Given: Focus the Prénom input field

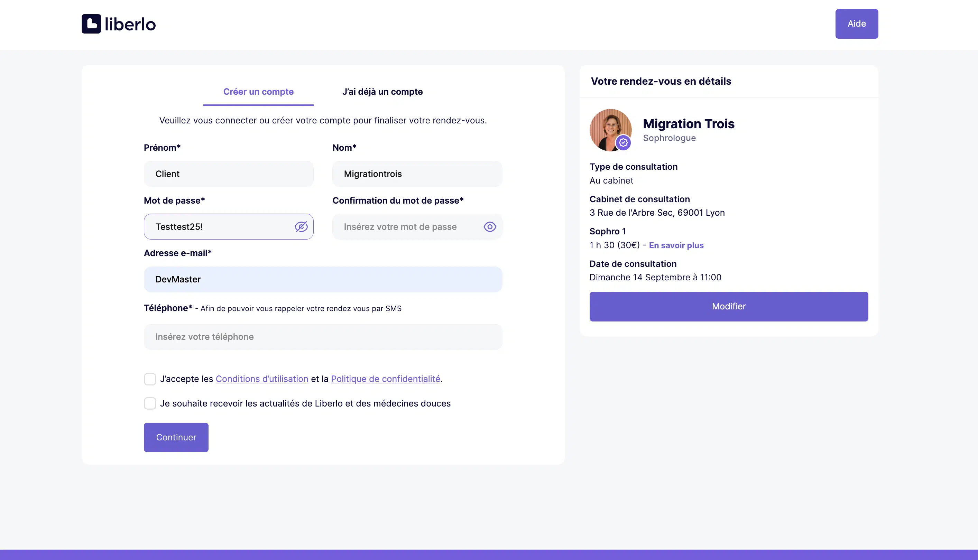Looking at the screenshot, I should coord(229,174).
